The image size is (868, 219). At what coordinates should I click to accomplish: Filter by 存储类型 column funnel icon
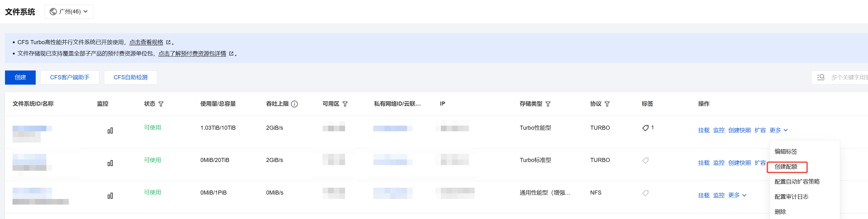coord(548,104)
